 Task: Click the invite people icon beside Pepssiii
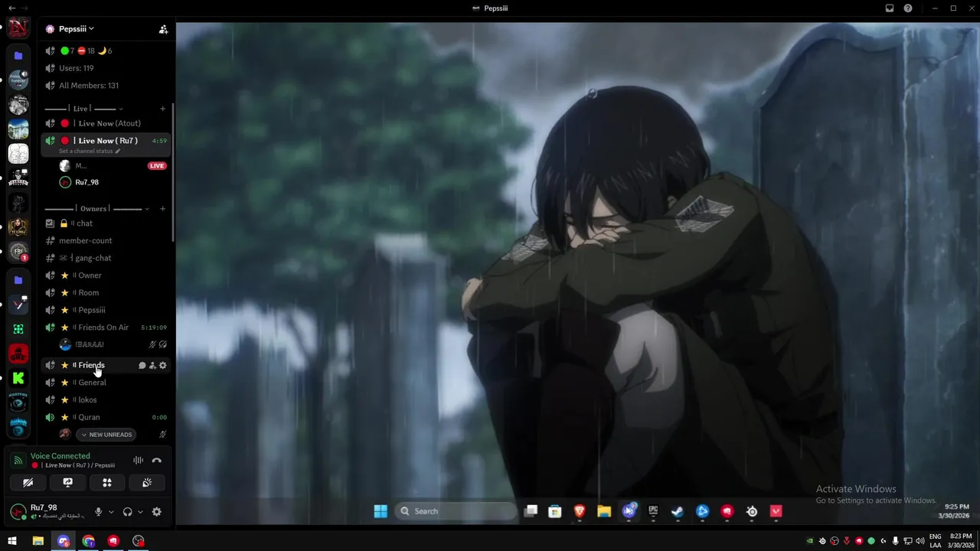point(163,29)
